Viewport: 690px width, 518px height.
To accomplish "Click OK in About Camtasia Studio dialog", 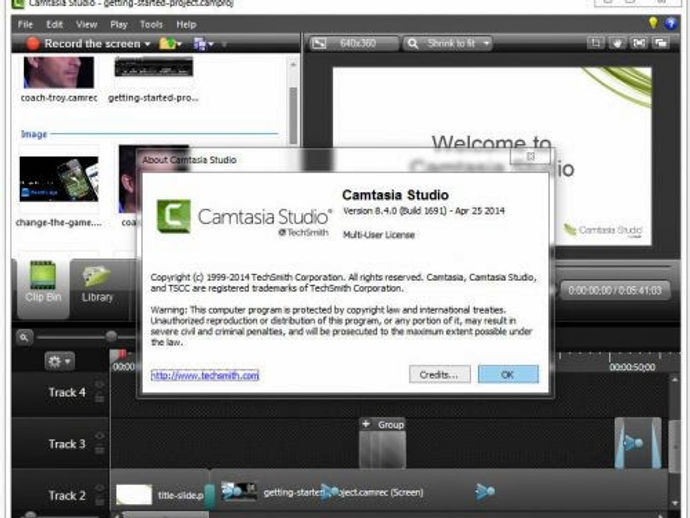I will coord(508,375).
